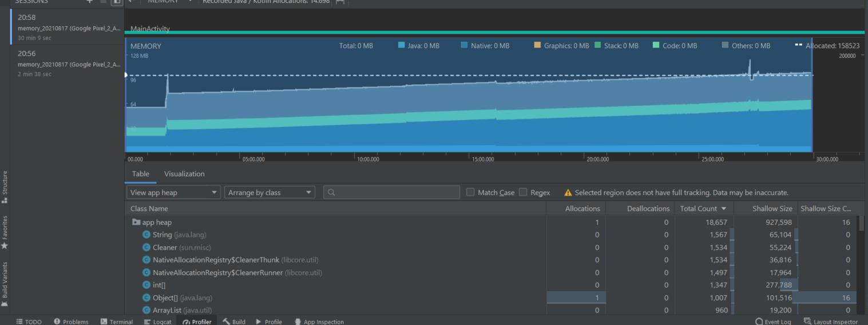868x325 pixels.
Task: Toggle the Profiler tool window
Action: click(x=197, y=322)
